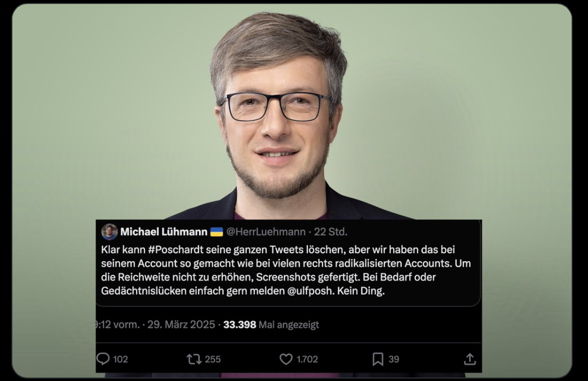Retweet the post via the repost arrows icon
The image size is (588, 381).
[x=194, y=359]
